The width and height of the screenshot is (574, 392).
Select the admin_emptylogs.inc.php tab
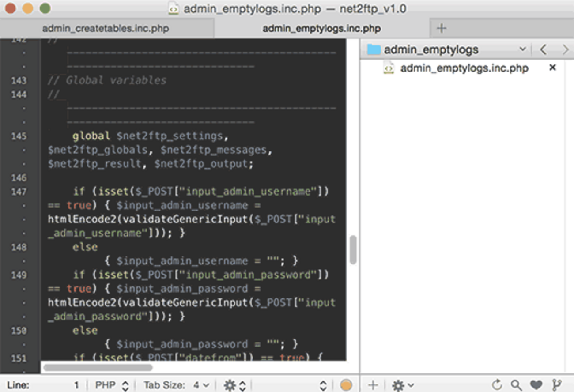click(321, 28)
